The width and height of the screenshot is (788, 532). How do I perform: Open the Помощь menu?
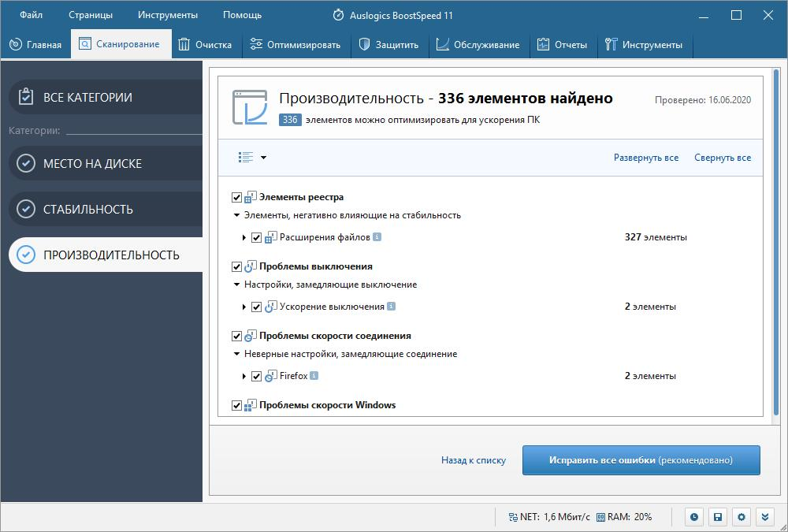coord(242,15)
